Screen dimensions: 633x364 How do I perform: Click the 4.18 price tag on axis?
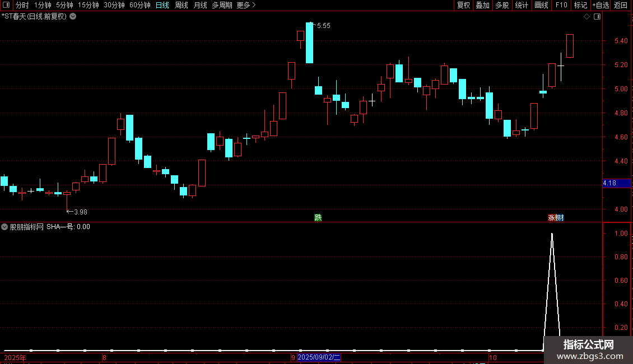pyautogui.click(x=616, y=183)
